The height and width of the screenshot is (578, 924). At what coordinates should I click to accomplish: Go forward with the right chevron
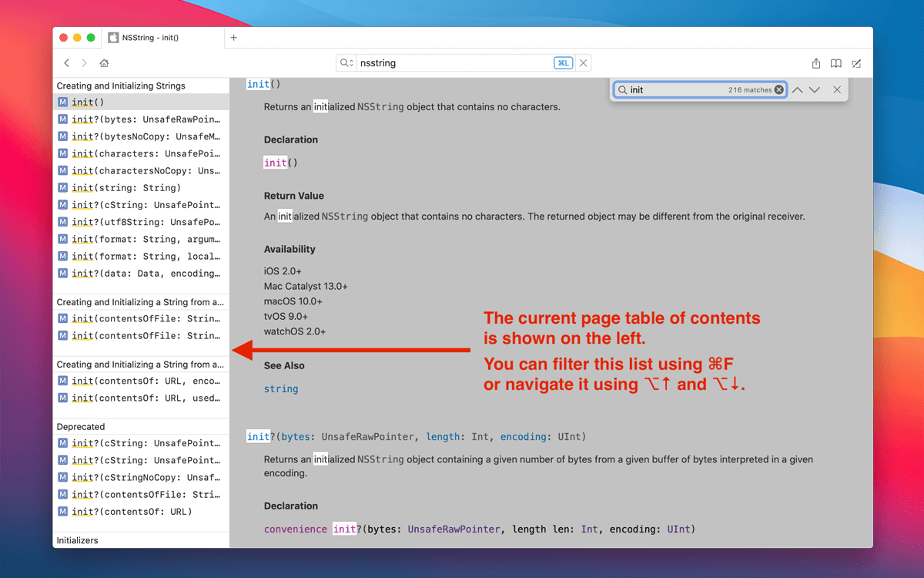coord(84,63)
